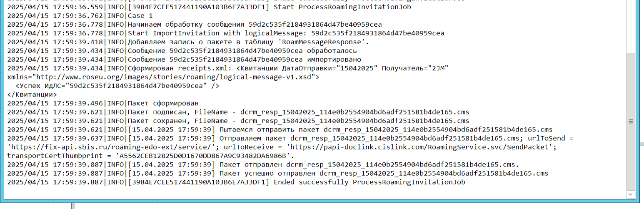The image size is (644, 209).
Task: Click the closing '</Квитанции>' tag line
Action: point(32,95)
